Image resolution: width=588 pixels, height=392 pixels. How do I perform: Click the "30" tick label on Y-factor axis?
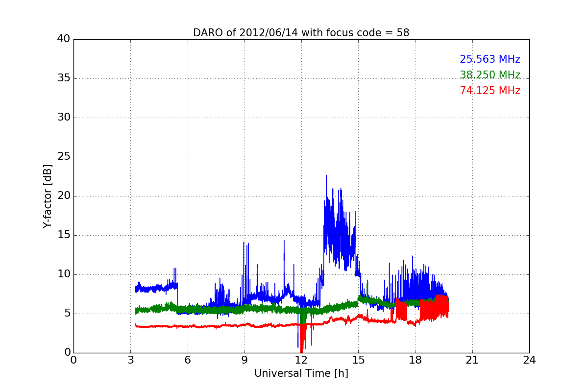64,118
